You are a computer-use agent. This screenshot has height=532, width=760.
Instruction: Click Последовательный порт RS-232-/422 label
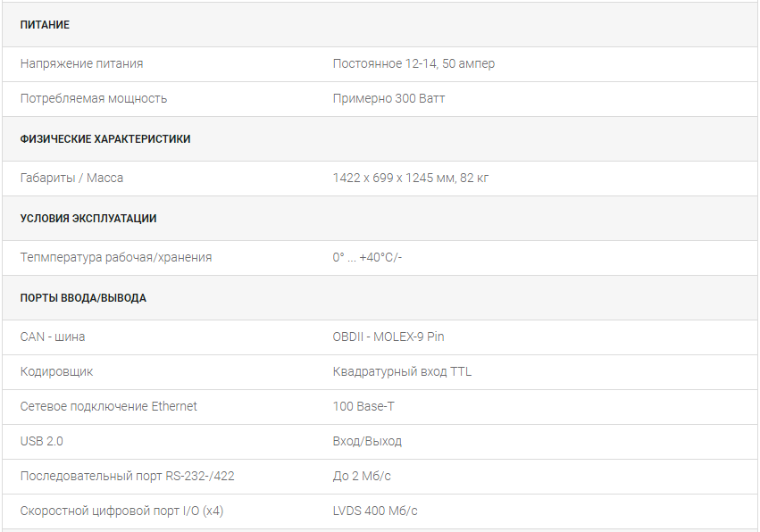[x=128, y=476]
